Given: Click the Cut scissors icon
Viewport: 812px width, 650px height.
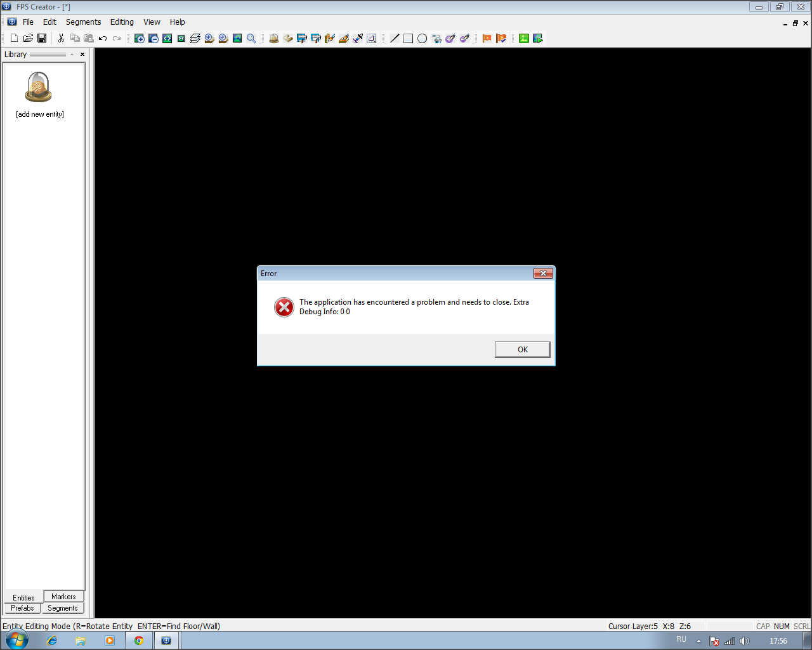Looking at the screenshot, I should [x=61, y=38].
